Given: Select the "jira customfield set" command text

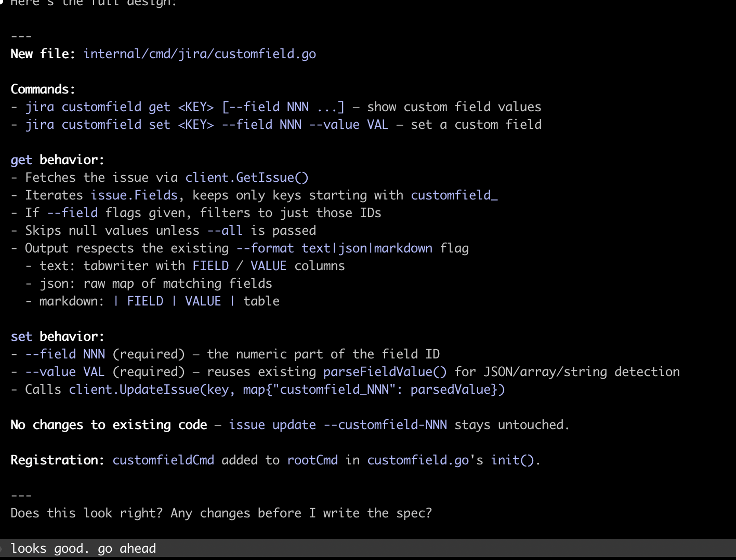Looking at the screenshot, I should (x=98, y=125).
